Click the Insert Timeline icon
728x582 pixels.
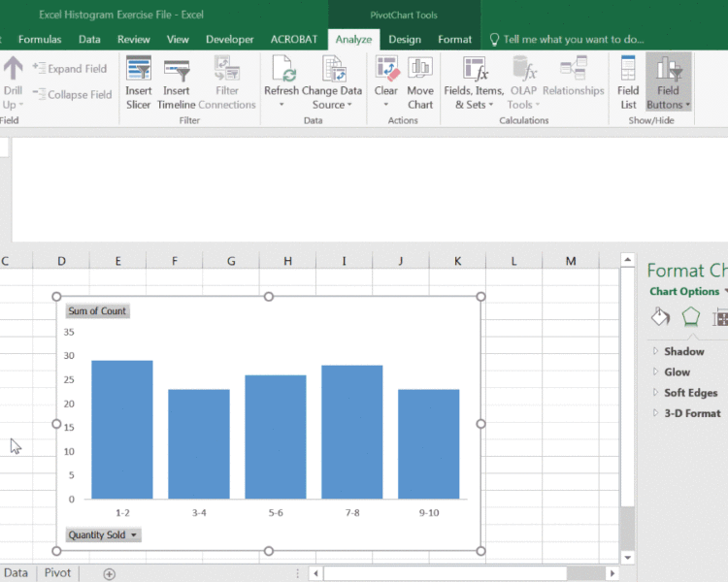pyautogui.click(x=176, y=70)
